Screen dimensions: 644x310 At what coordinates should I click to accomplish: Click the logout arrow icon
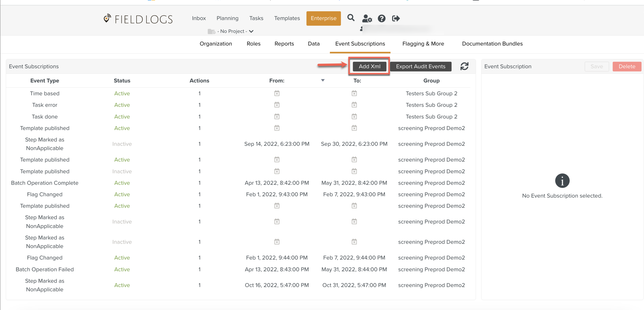pos(396,18)
